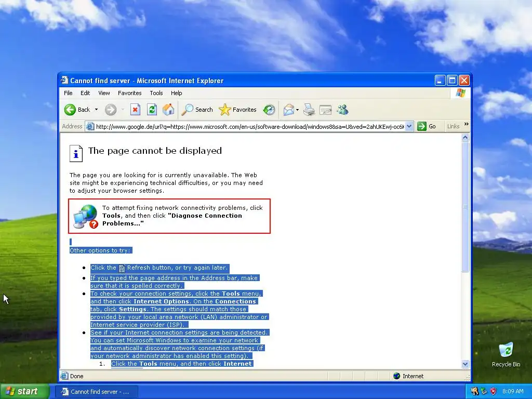532x399 pixels.
Task: Open the Forward history dropdown arrow
Action: 123,110
